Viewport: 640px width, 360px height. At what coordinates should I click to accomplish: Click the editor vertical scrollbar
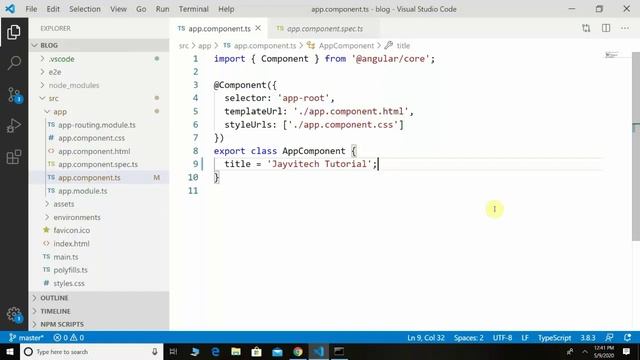pyautogui.click(x=636, y=146)
